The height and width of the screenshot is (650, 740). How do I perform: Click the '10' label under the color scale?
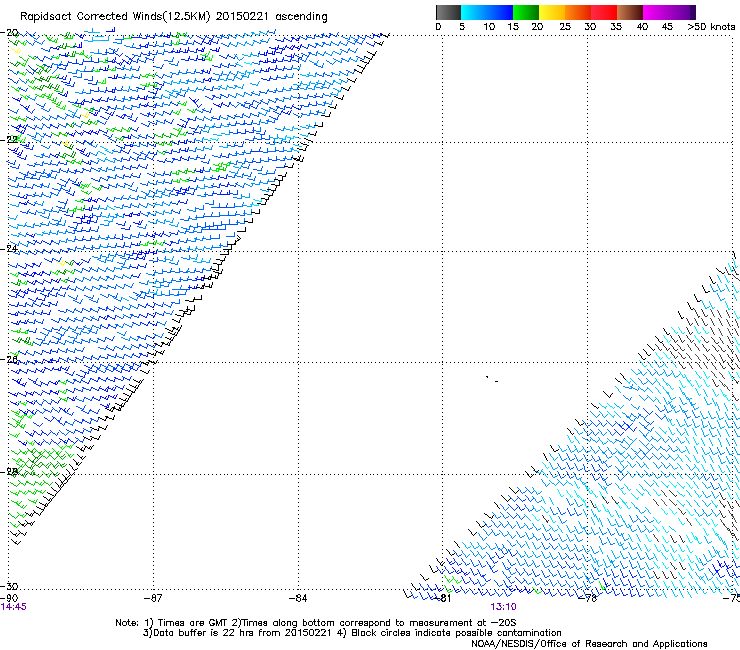coord(489,27)
